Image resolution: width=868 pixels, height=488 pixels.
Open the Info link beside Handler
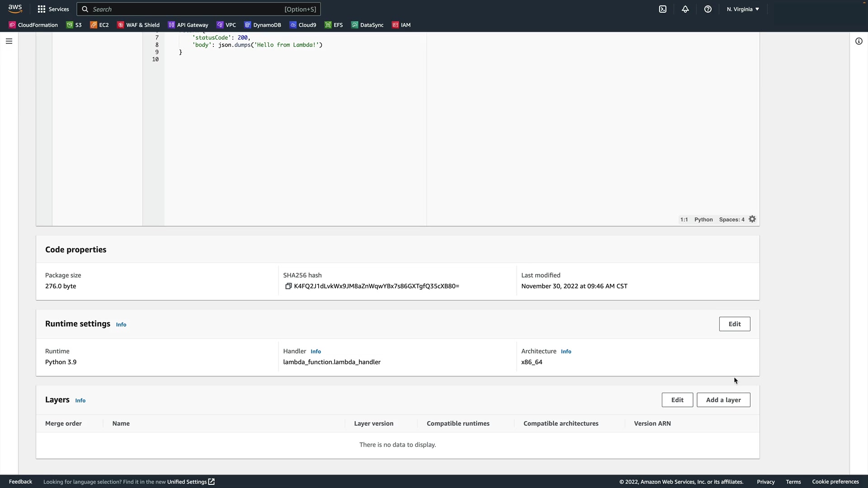(x=316, y=352)
